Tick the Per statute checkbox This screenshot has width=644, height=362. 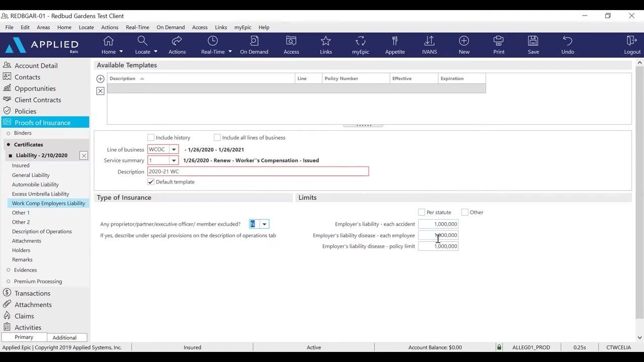tap(422, 212)
